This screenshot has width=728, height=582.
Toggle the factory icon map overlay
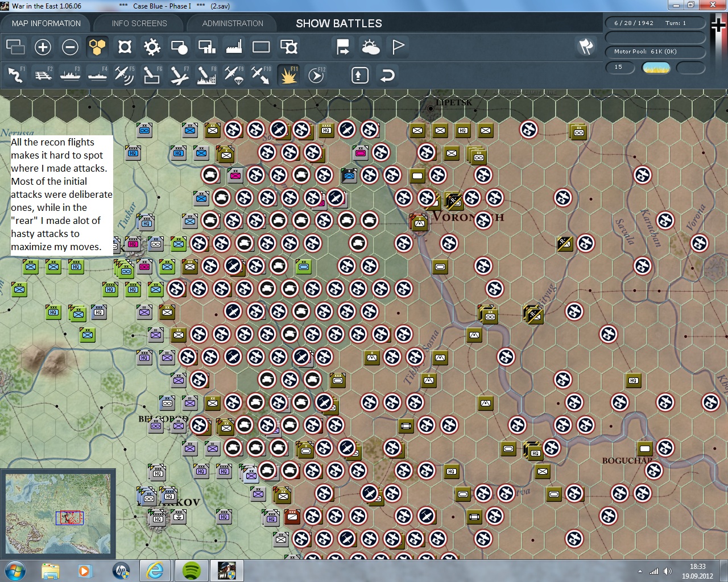point(234,47)
